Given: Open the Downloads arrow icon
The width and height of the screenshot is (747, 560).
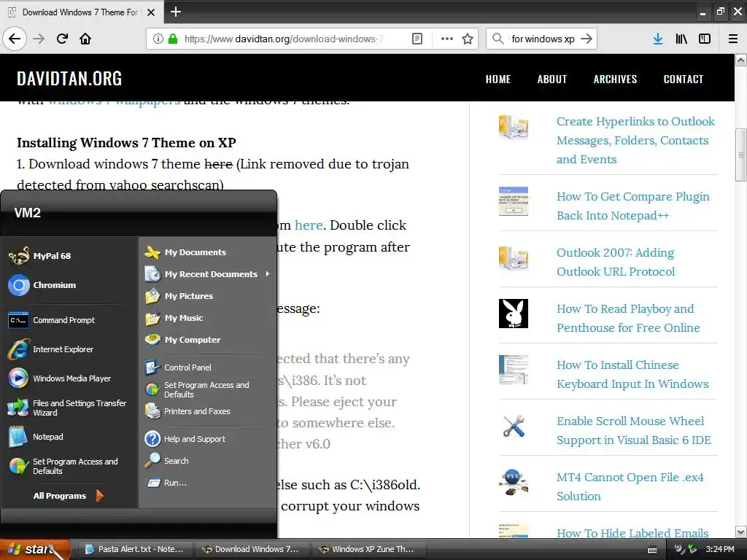Looking at the screenshot, I should [658, 39].
